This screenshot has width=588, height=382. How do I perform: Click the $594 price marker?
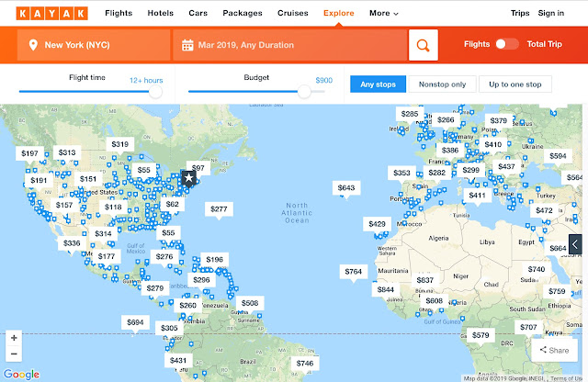(558, 156)
